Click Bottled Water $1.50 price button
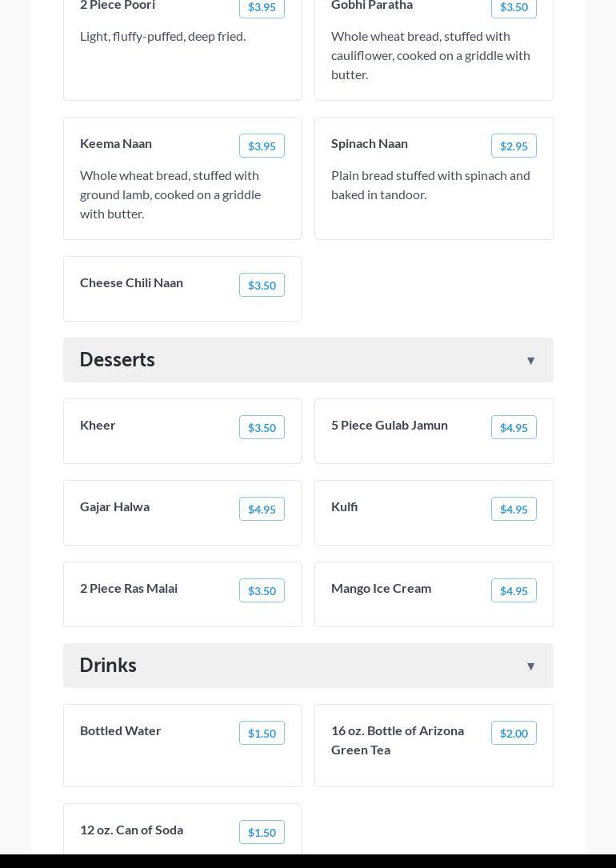 pyautogui.click(x=262, y=733)
